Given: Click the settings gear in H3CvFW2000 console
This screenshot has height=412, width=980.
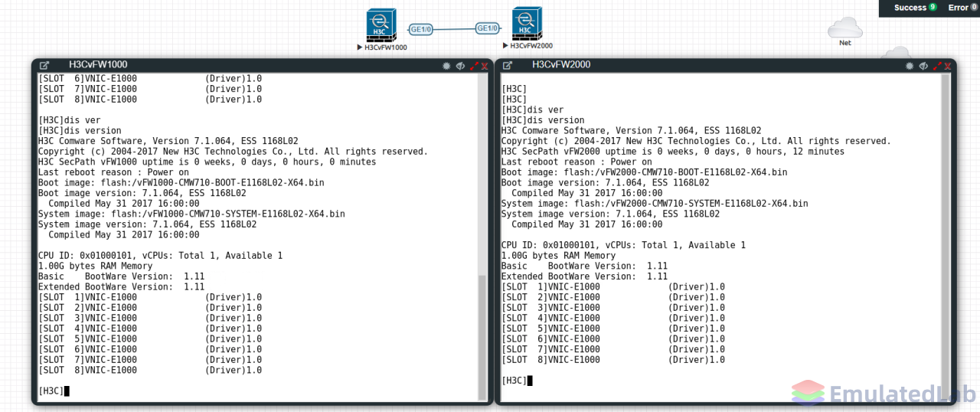Looking at the screenshot, I should [x=910, y=66].
